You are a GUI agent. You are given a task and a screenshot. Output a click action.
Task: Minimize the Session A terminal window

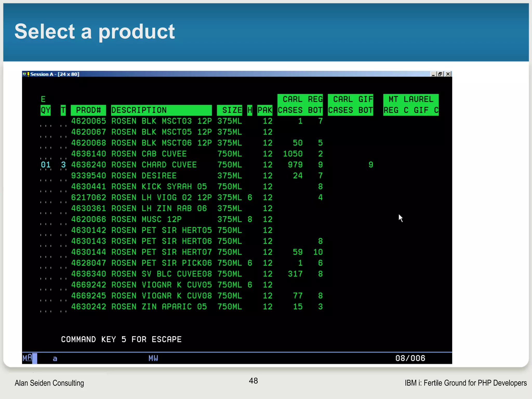(433, 74)
